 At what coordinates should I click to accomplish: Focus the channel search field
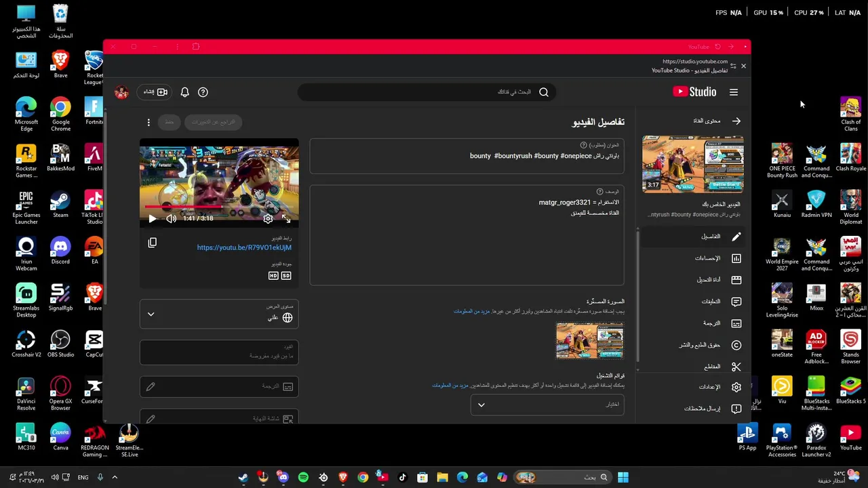(x=427, y=92)
